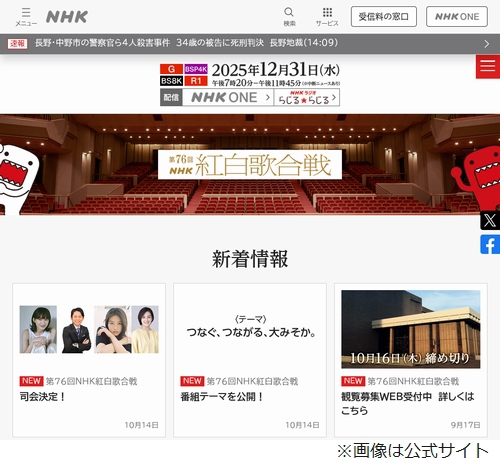
Task: Open the サービス grid icon
Action: (x=327, y=17)
